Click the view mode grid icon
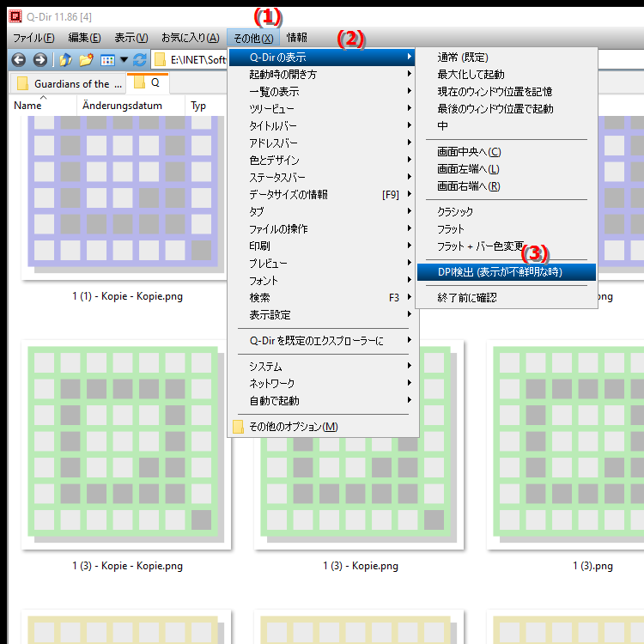 108,60
